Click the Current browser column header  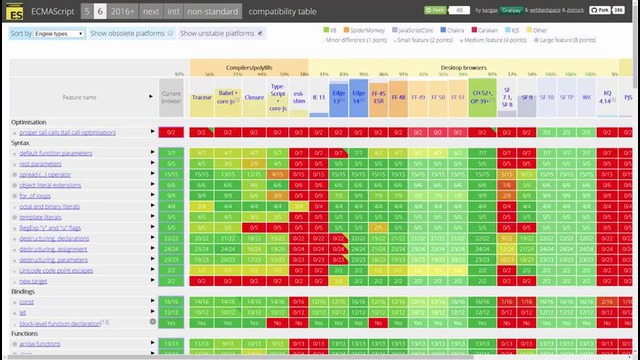click(171, 97)
